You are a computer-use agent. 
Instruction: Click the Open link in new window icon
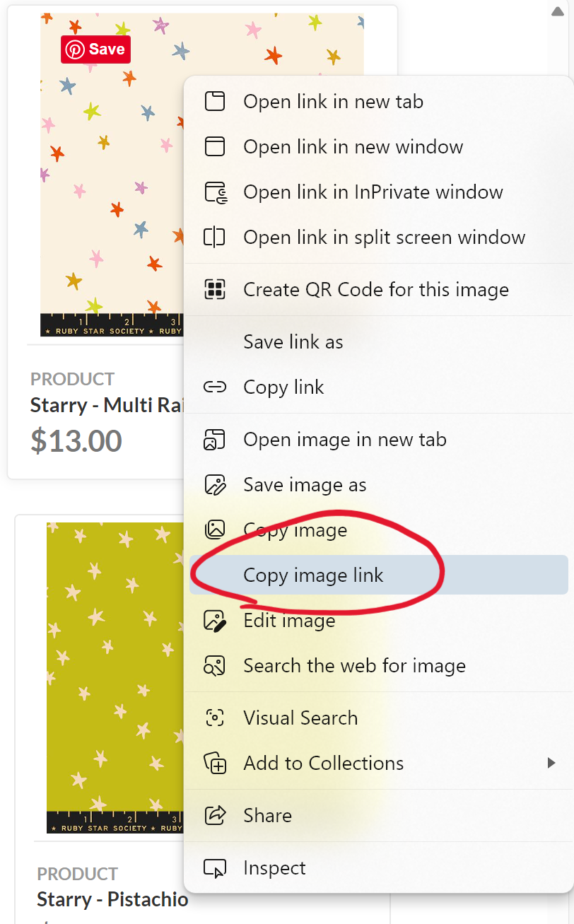pyautogui.click(x=214, y=146)
